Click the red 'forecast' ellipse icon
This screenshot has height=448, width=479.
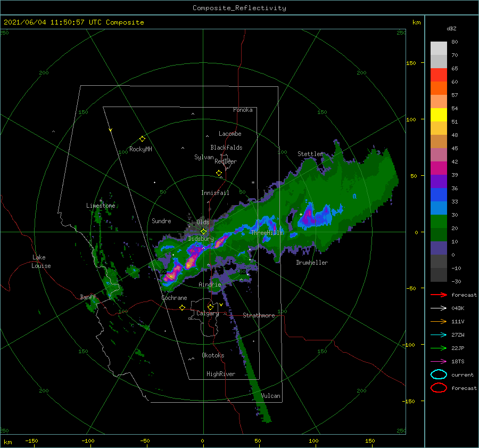(x=439, y=388)
